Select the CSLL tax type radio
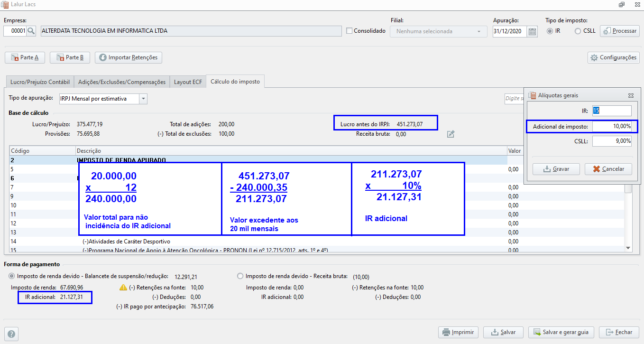The width and height of the screenshot is (644, 344). click(x=578, y=31)
